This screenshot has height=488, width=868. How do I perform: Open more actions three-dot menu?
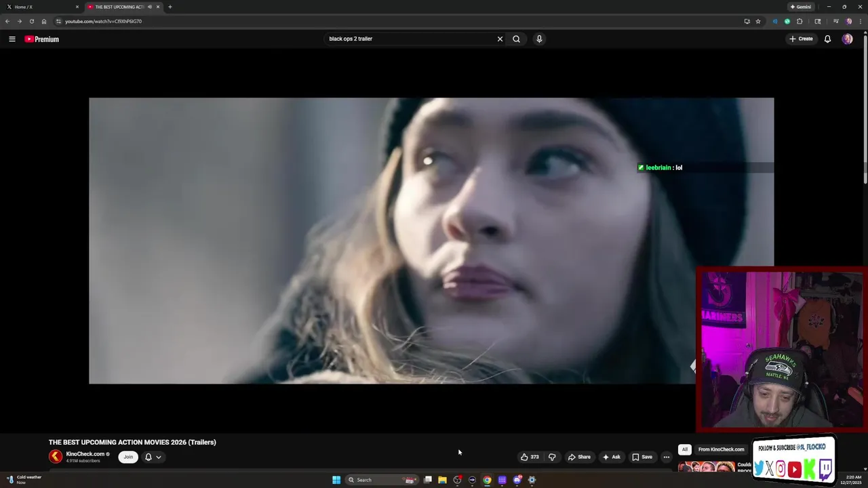(667, 457)
